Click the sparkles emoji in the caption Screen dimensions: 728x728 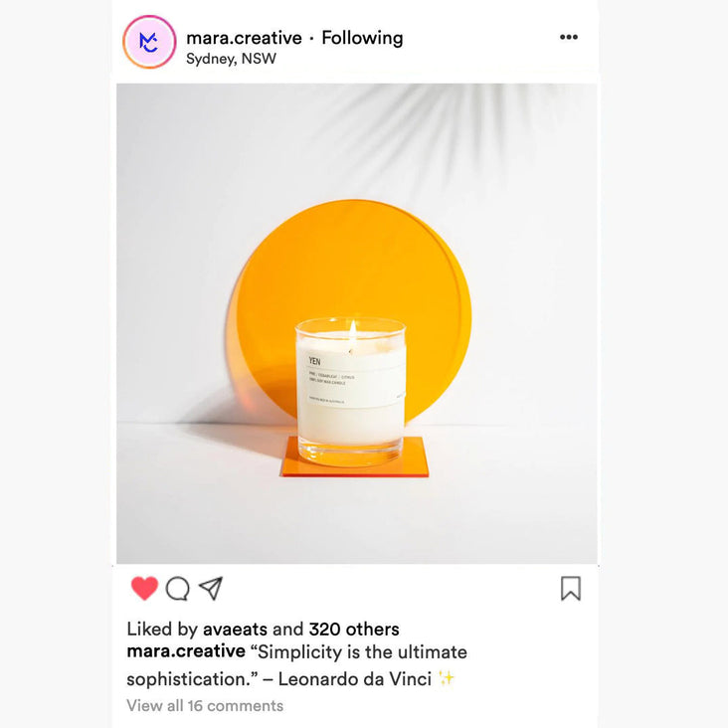(x=447, y=679)
